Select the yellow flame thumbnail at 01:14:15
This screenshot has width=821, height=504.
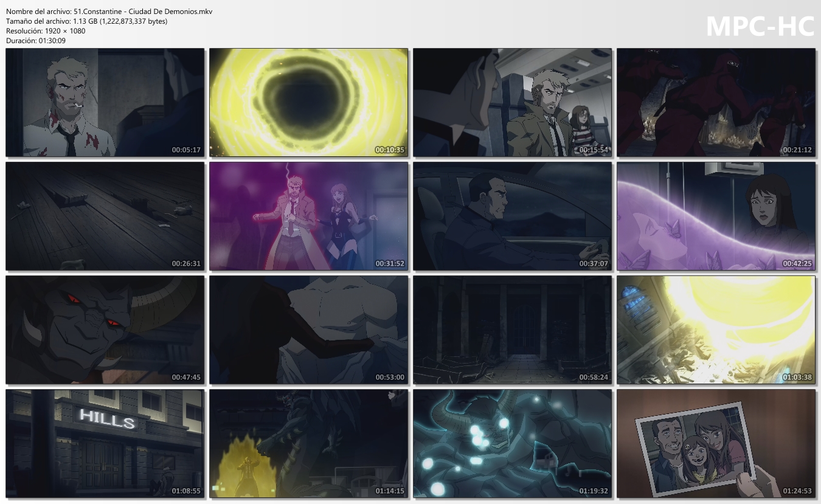309,443
